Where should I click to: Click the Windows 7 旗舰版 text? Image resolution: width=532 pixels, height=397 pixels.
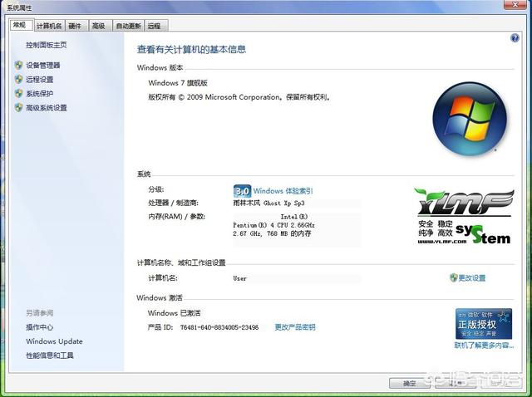point(178,83)
